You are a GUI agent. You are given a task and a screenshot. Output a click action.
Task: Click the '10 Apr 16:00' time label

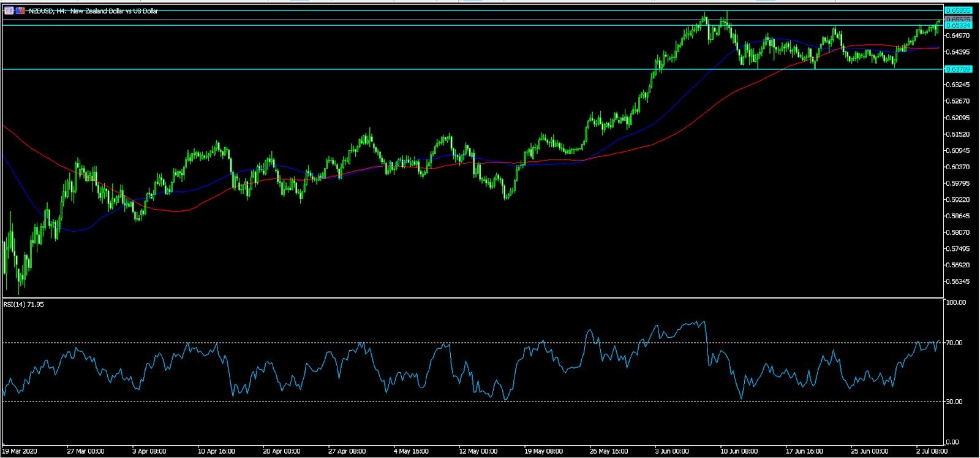[x=216, y=451]
